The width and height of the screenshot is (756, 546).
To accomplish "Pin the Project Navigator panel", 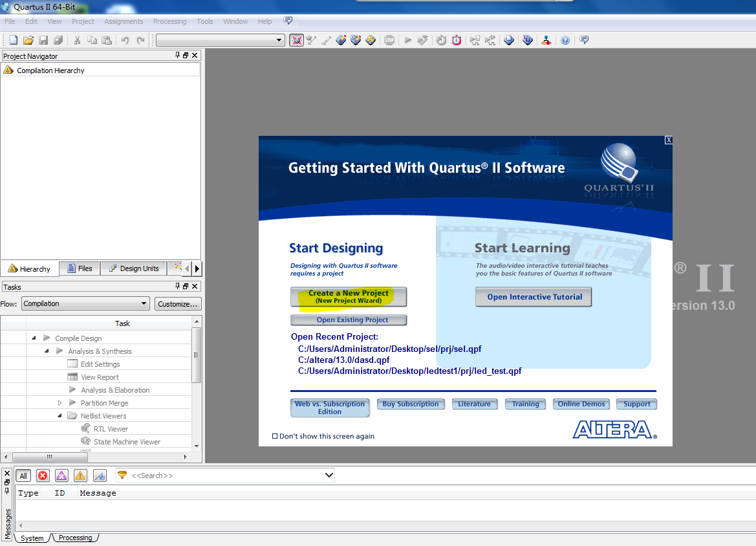I will point(177,56).
